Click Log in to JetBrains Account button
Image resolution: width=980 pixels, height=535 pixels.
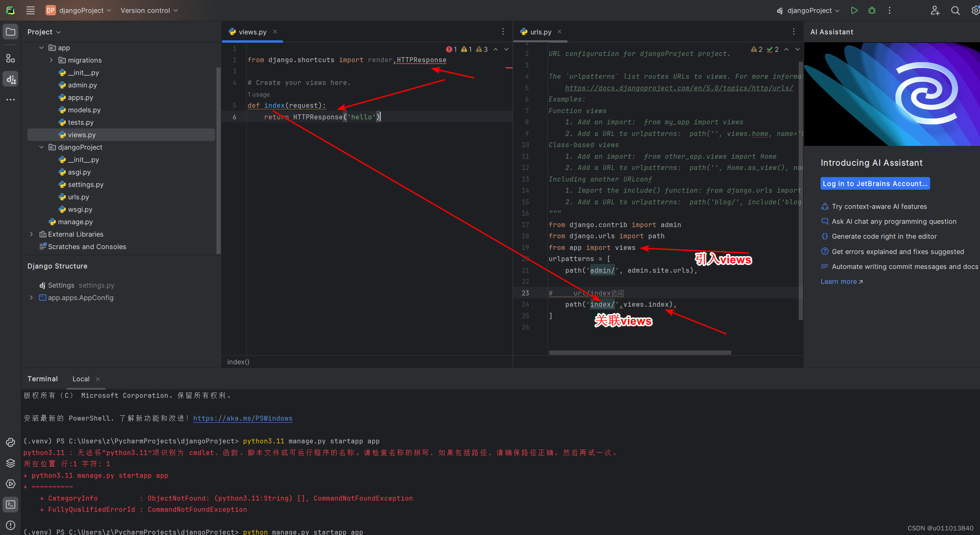[x=875, y=184]
